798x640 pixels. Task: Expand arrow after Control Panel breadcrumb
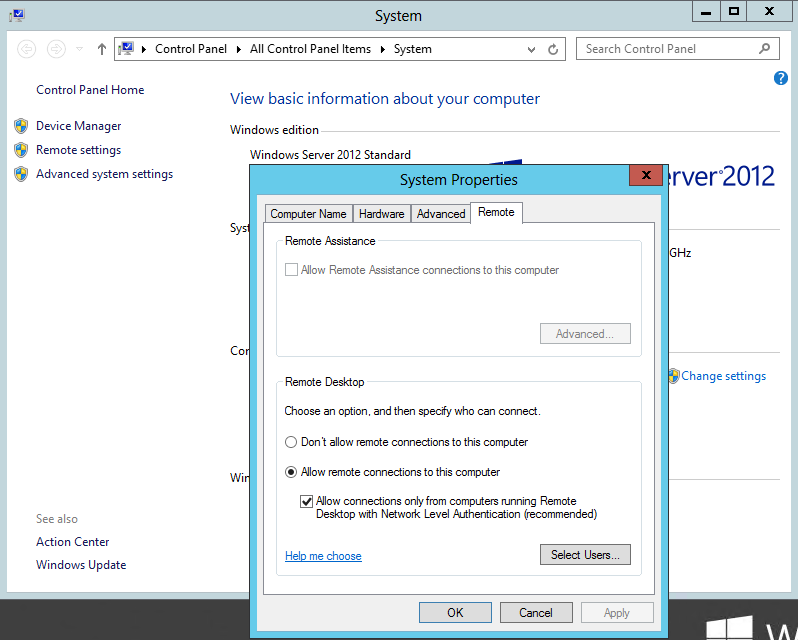click(239, 49)
